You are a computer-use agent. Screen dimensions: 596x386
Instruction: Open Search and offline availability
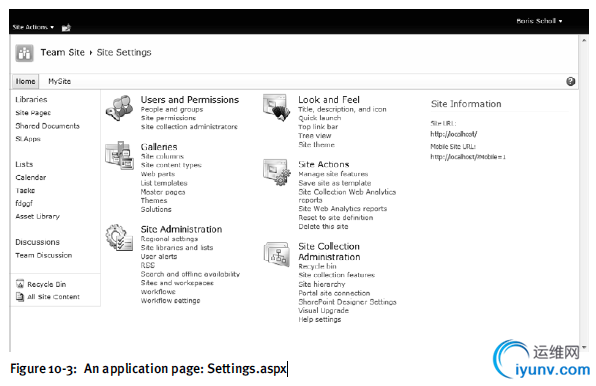[x=190, y=274]
